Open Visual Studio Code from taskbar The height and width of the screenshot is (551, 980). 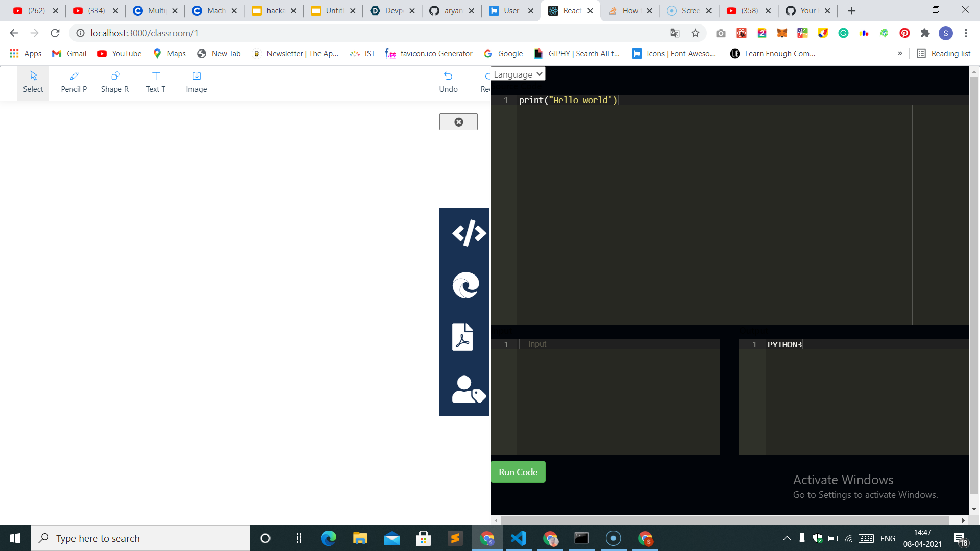click(518, 538)
